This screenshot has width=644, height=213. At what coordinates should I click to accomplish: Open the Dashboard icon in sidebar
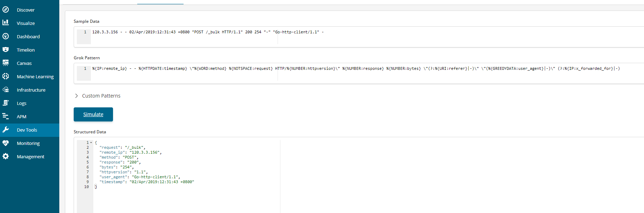pos(6,36)
